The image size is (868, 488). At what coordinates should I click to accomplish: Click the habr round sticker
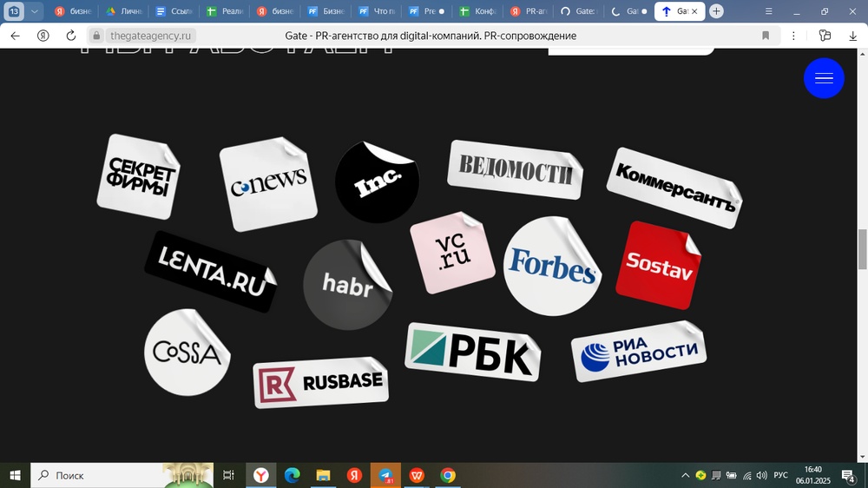point(348,285)
